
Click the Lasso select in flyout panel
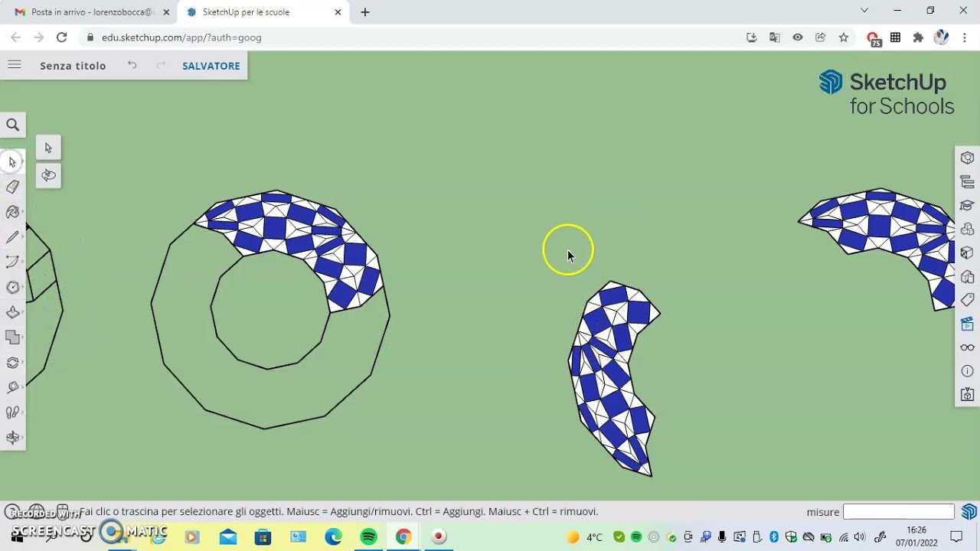click(48, 176)
